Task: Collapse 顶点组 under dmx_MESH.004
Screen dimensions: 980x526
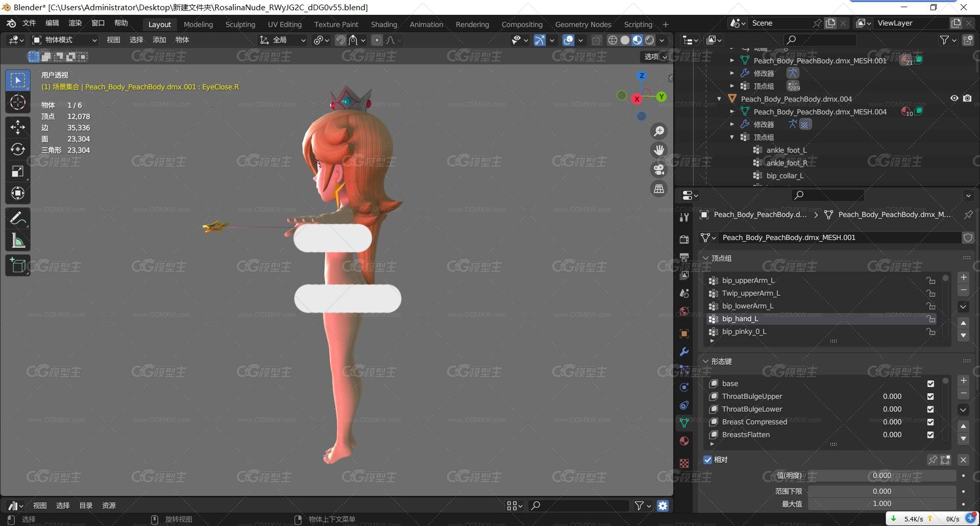Action: pyautogui.click(x=732, y=137)
